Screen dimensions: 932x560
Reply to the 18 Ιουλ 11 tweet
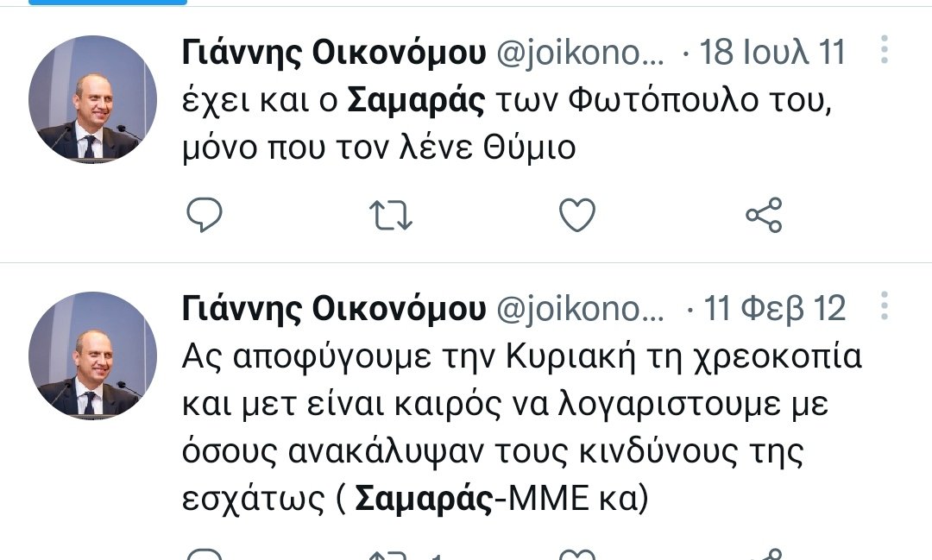pyautogui.click(x=205, y=215)
